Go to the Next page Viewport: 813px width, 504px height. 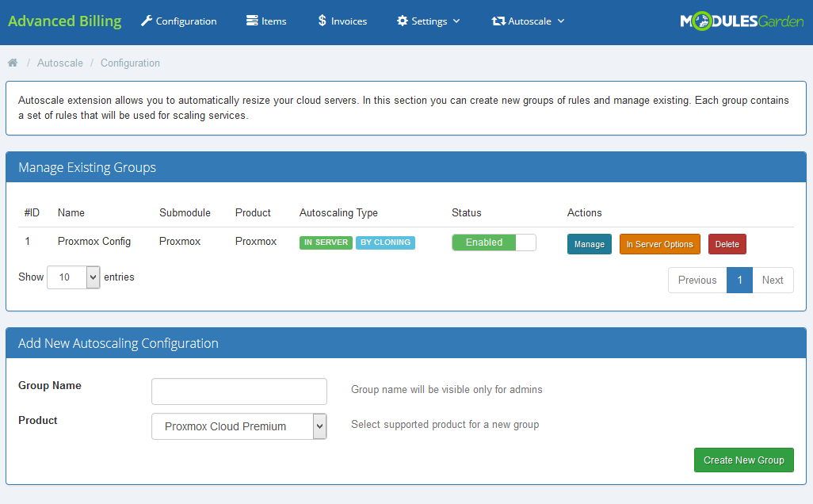coord(773,280)
